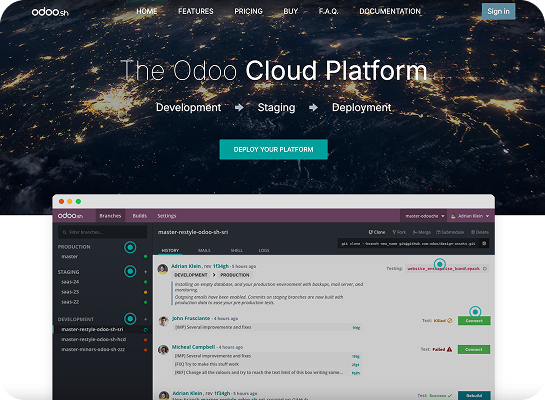The width and height of the screenshot is (545, 400).
Task: Copy the git clone command icon
Action: pos(484,243)
